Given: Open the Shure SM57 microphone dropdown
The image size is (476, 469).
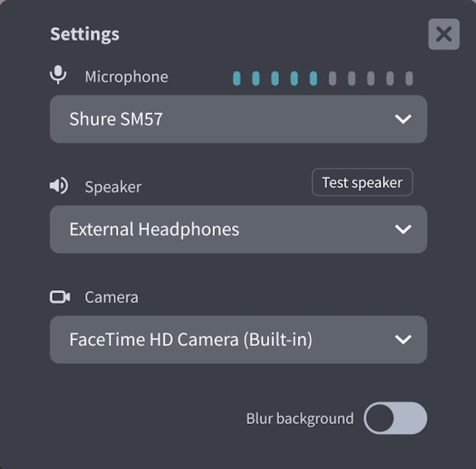Looking at the screenshot, I should (239, 119).
